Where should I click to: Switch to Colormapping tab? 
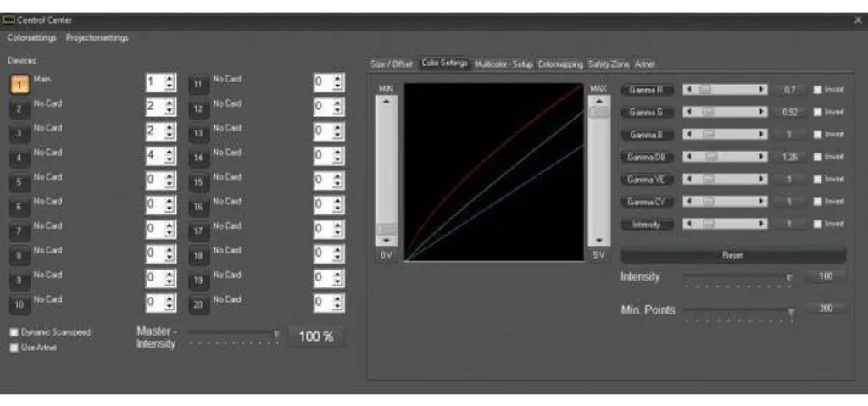560,64
